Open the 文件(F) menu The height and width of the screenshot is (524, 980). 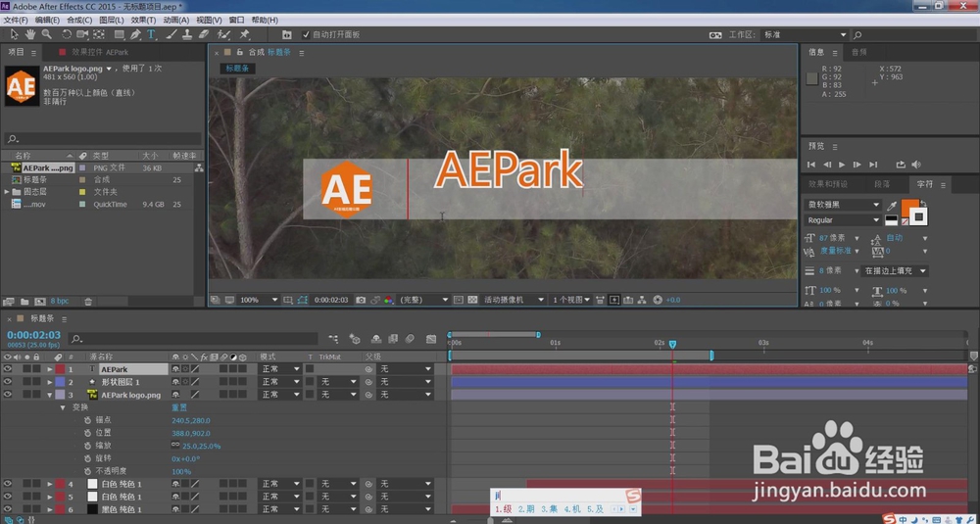click(16, 21)
